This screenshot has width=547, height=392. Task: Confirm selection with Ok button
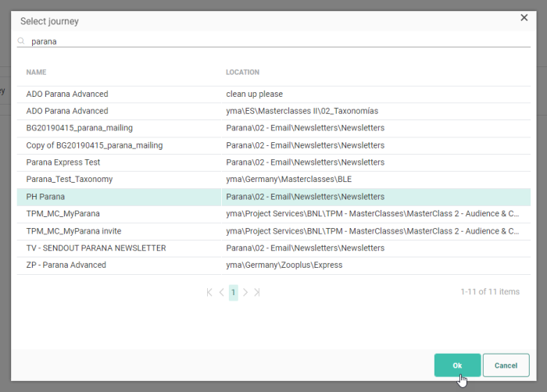pos(457,365)
